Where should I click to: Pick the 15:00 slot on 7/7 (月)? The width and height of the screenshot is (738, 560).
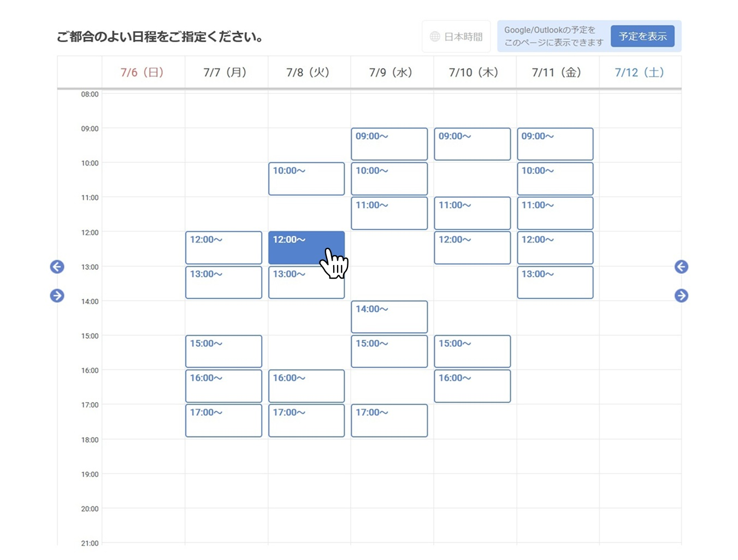tap(223, 351)
